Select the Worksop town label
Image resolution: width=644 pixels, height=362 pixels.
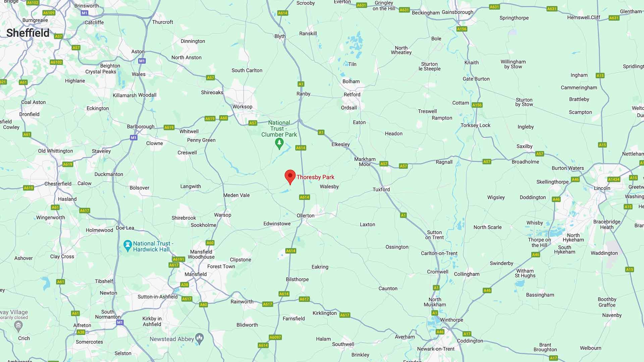pyautogui.click(x=242, y=107)
